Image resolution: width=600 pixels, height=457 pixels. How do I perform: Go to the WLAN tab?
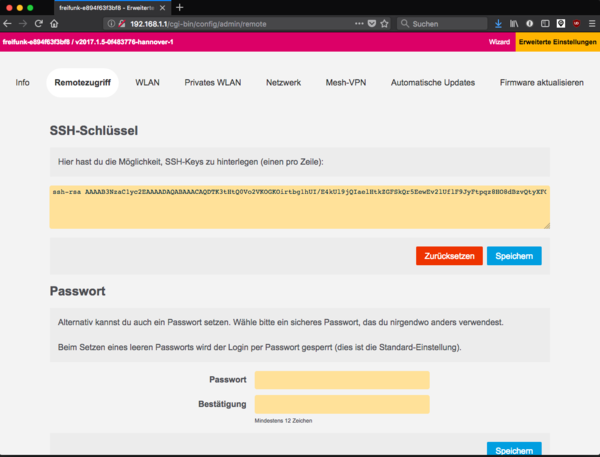coord(147,83)
